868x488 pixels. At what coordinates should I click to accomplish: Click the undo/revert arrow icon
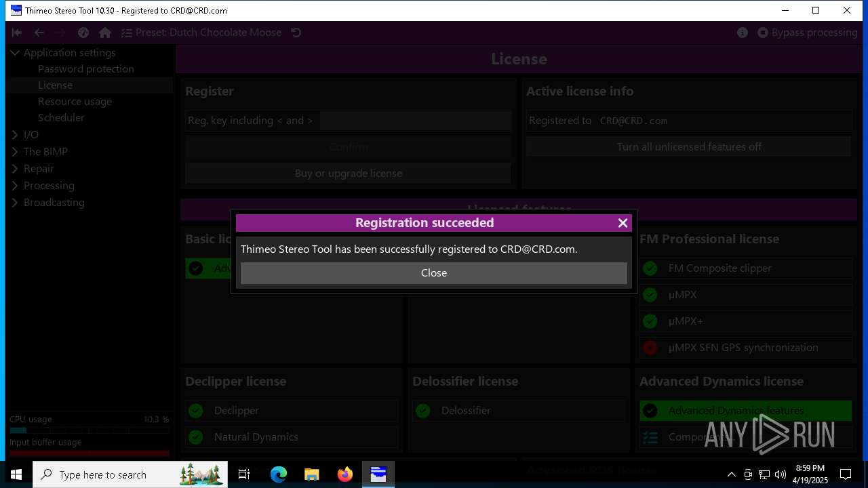click(296, 33)
